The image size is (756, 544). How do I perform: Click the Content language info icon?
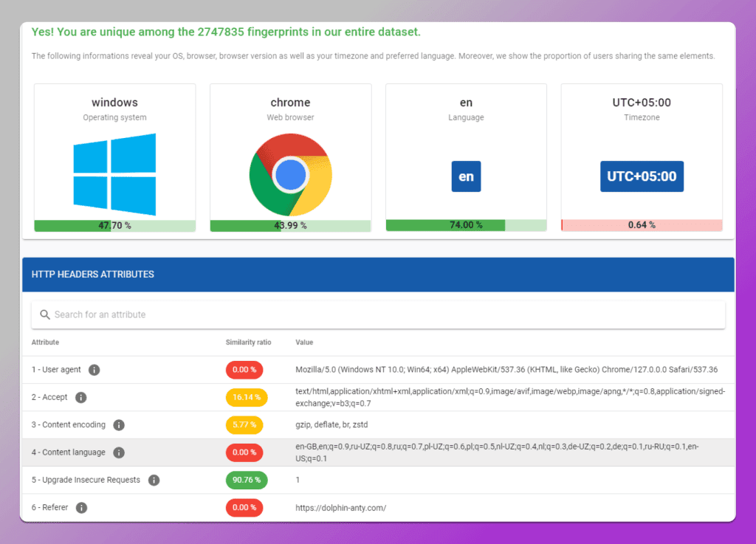pyautogui.click(x=119, y=452)
